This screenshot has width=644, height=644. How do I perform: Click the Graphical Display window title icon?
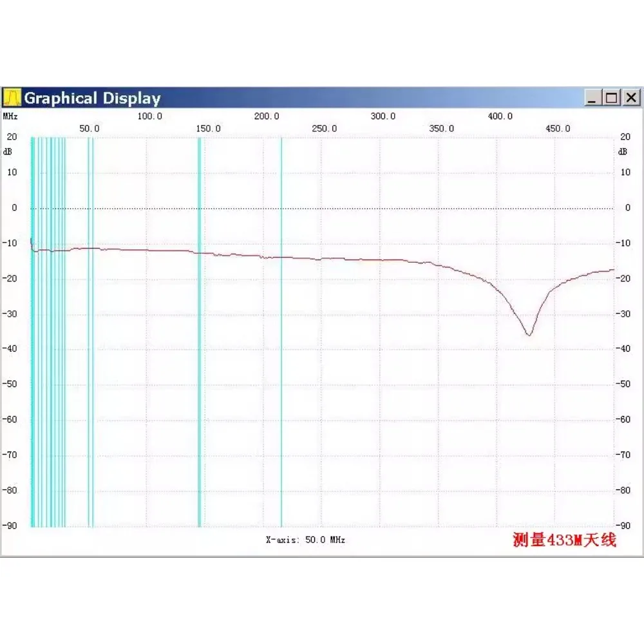(12, 98)
